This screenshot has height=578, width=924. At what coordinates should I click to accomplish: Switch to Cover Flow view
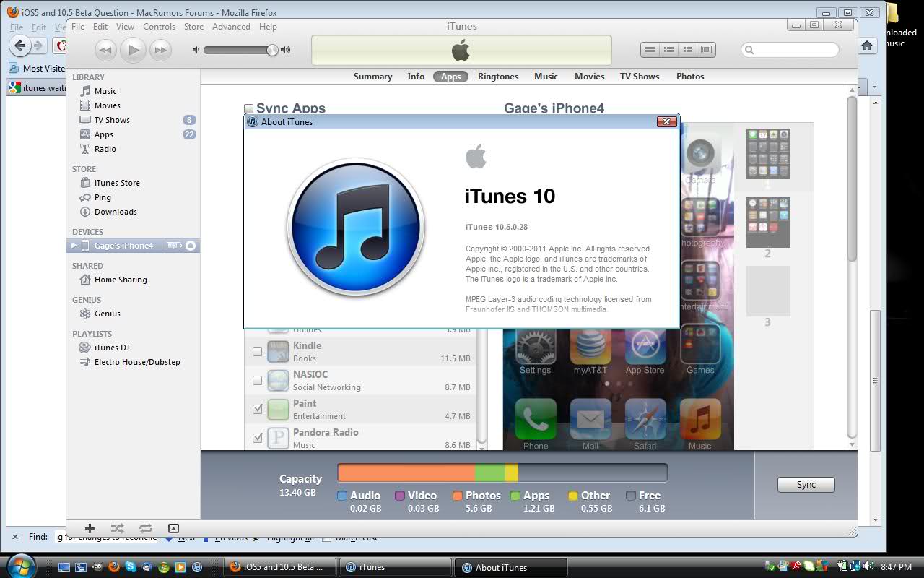pos(707,50)
